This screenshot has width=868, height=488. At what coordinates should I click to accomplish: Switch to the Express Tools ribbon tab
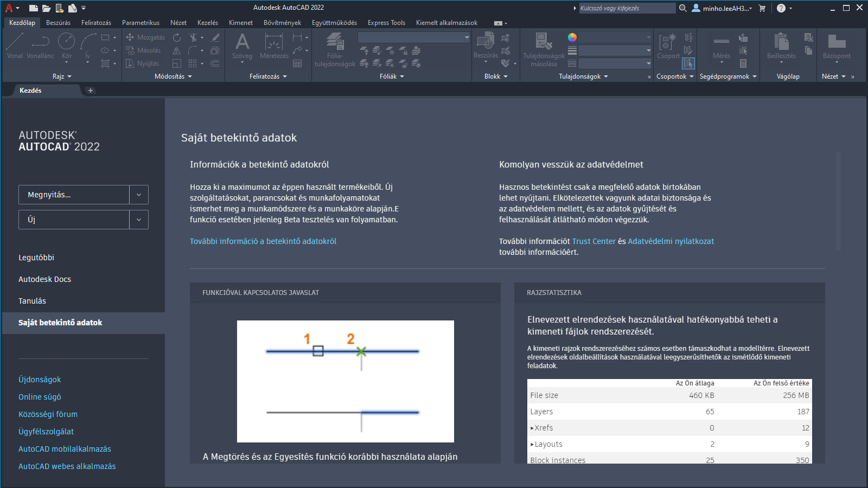pyautogui.click(x=386, y=23)
